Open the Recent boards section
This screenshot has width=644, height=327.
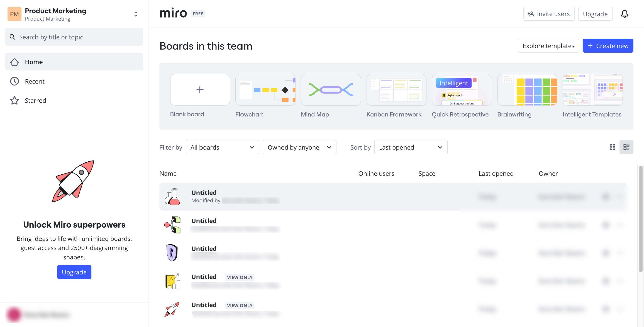pyautogui.click(x=35, y=81)
